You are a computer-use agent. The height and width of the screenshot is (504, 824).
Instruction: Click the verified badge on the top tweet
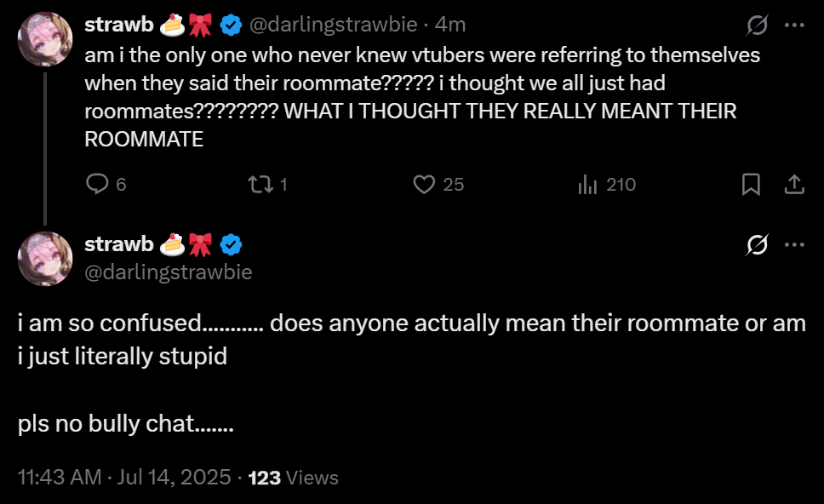(232, 26)
